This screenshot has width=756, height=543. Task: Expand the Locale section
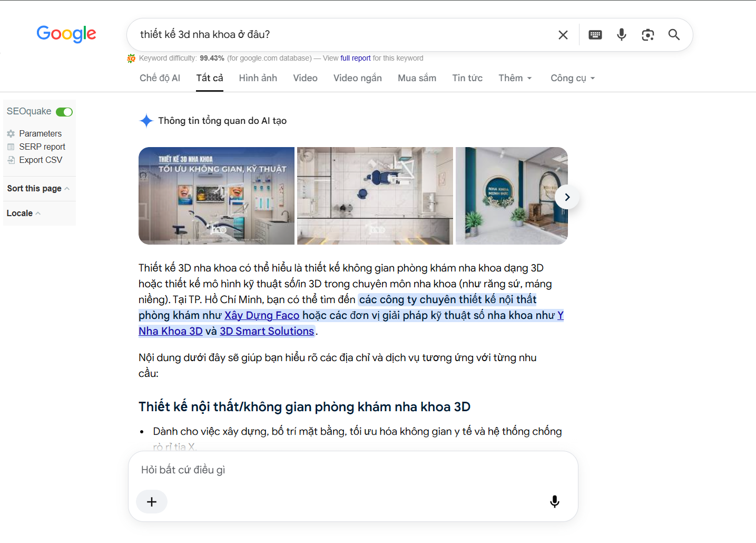pos(23,213)
